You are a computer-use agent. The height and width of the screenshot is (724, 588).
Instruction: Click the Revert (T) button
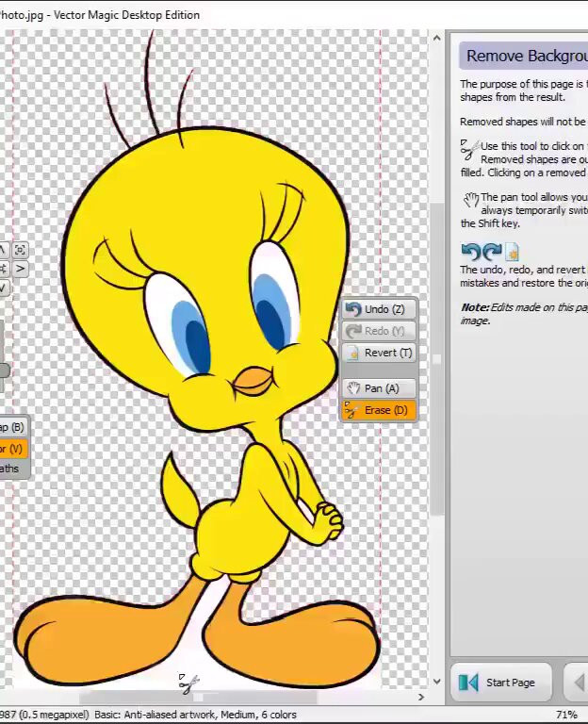pyautogui.click(x=379, y=353)
